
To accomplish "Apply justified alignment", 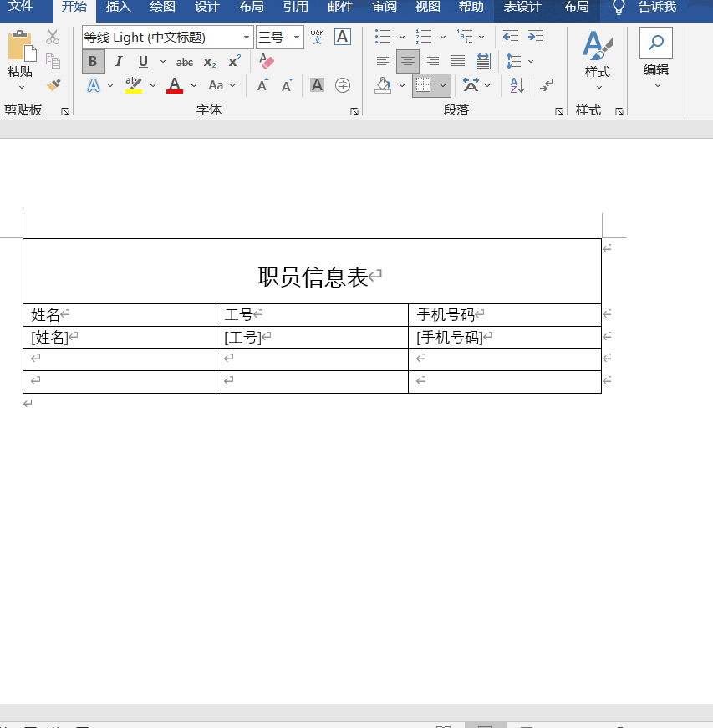I will [x=457, y=61].
